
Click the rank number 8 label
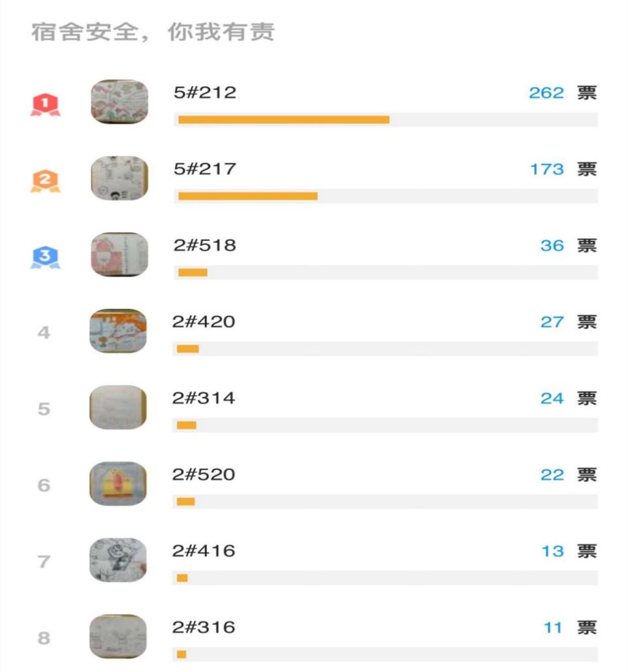point(44,638)
